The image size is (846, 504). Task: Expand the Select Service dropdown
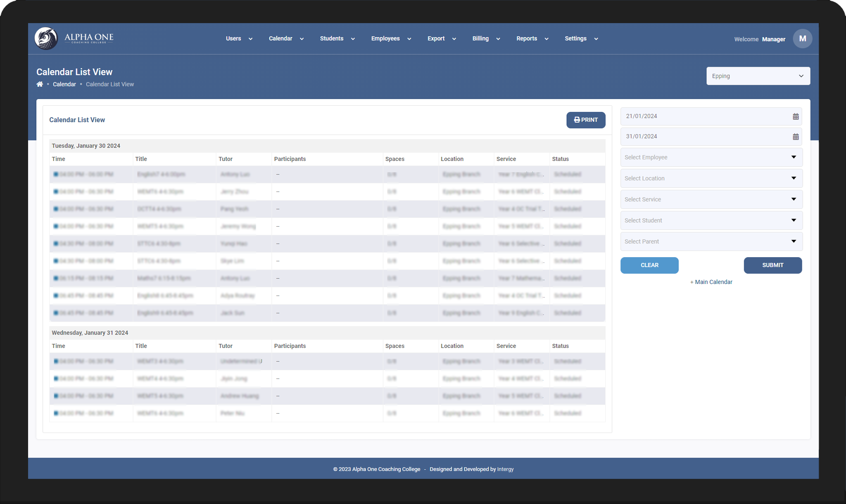click(711, 199)
